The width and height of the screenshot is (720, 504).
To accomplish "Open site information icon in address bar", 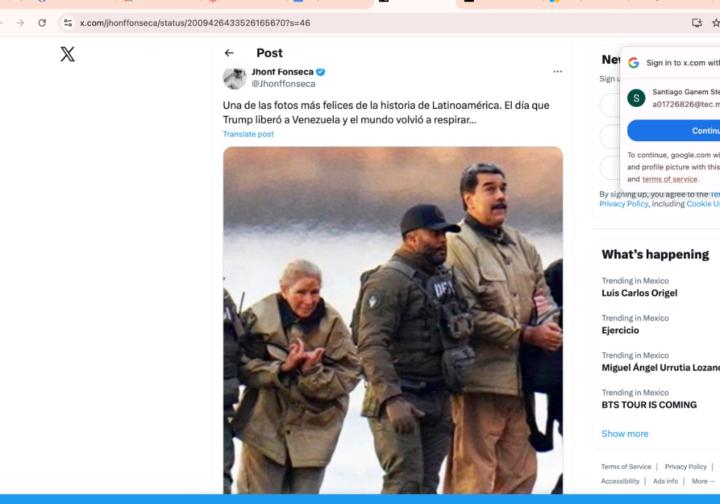I will click(x=68, y=22).
